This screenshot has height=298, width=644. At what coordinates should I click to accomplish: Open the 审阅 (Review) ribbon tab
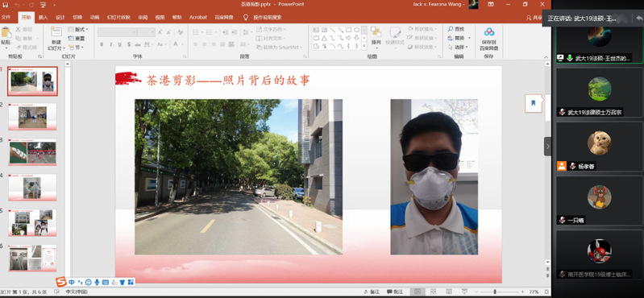143,17
